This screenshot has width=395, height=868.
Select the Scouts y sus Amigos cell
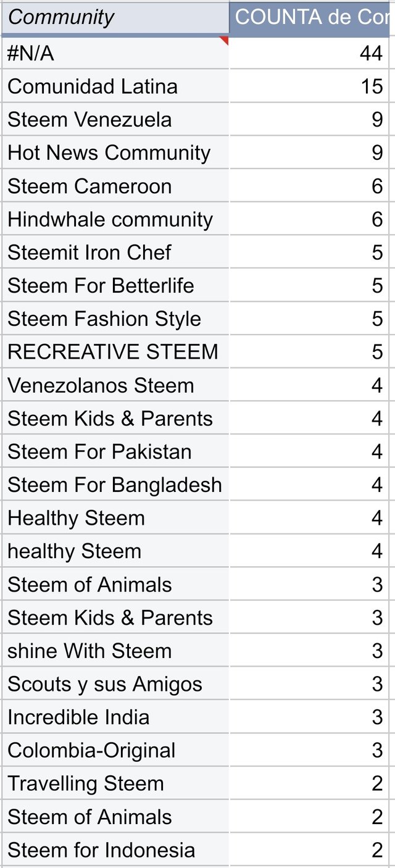click(115, 685)
